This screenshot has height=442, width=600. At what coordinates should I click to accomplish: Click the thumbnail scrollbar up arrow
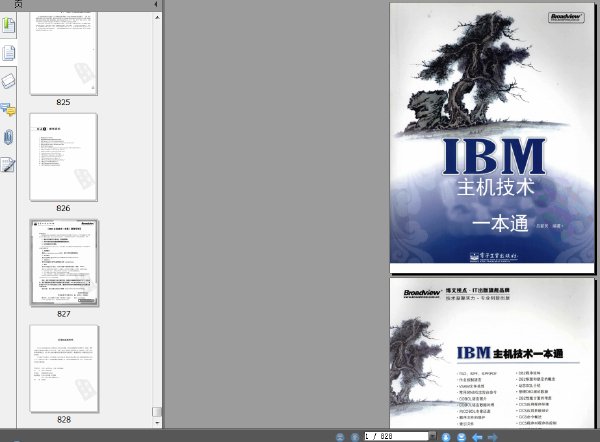157,18
